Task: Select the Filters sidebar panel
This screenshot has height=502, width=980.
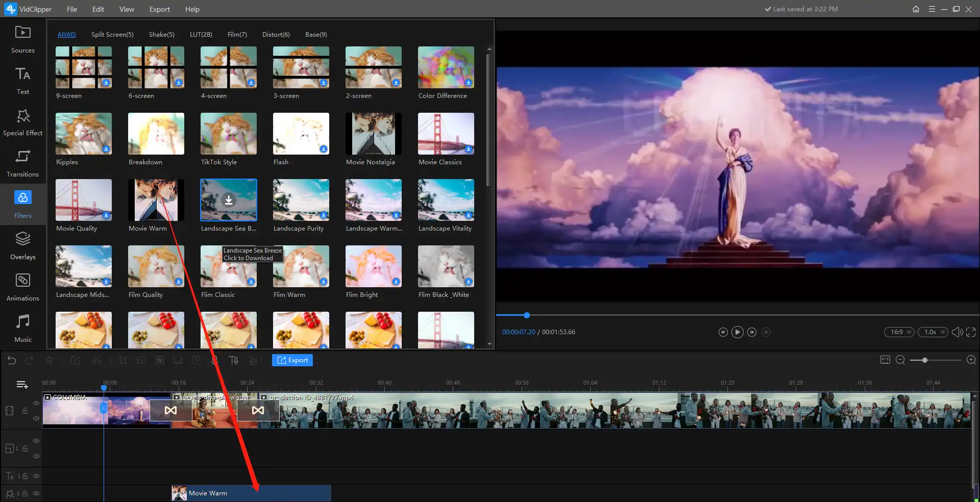Action: 23,205
